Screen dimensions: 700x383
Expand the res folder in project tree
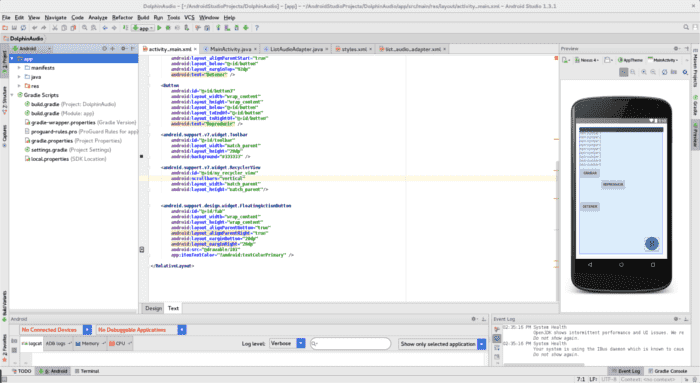(19, 86)
